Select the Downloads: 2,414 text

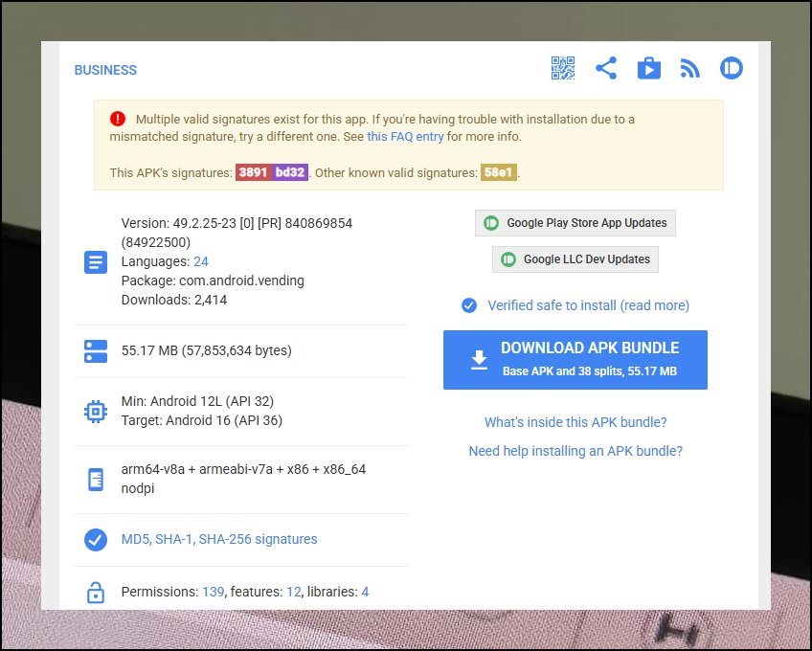tap(174, 300)
